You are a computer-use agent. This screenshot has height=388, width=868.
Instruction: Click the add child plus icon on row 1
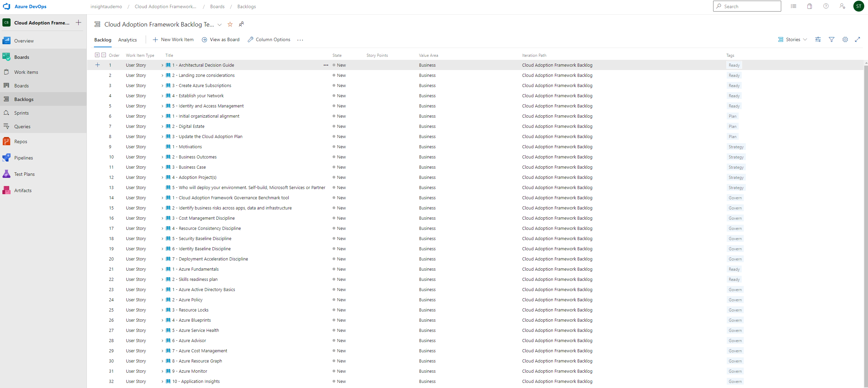(x=98, y=65)
